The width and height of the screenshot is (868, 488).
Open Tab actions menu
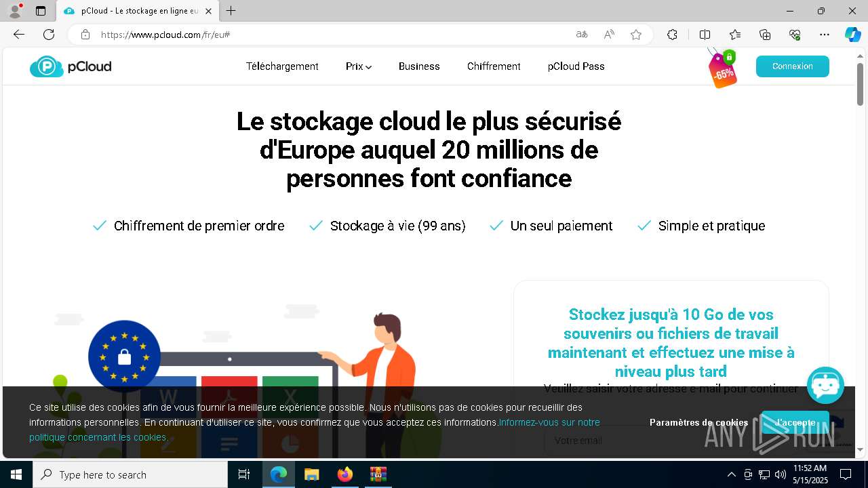click(x=41, y=11)
